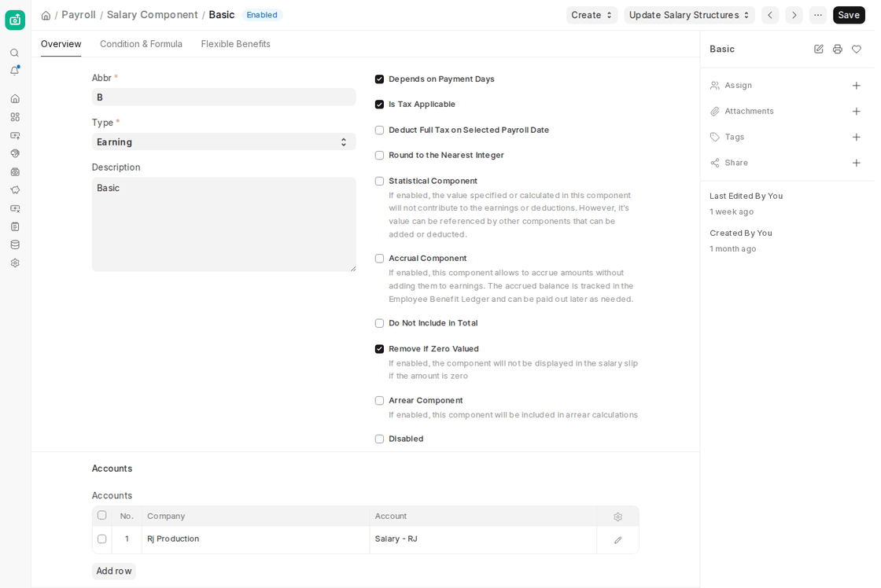Click plus next to Share

857,163
